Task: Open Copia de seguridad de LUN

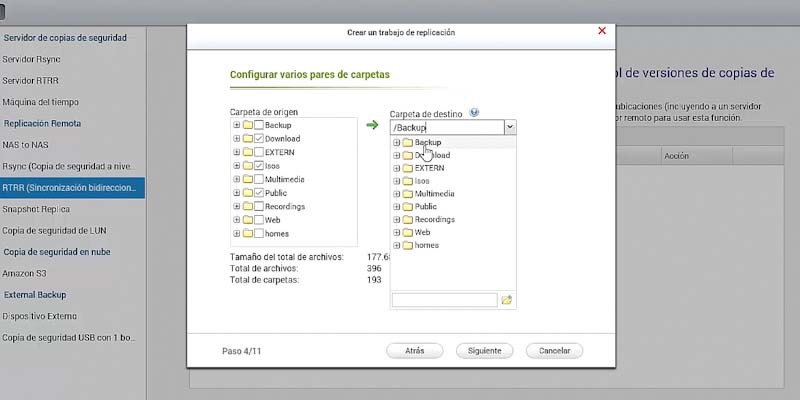Action: pos(55,231)
